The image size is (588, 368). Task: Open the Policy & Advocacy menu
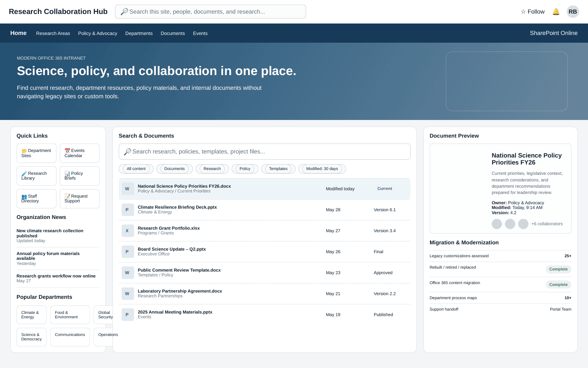tap(98, 33)
